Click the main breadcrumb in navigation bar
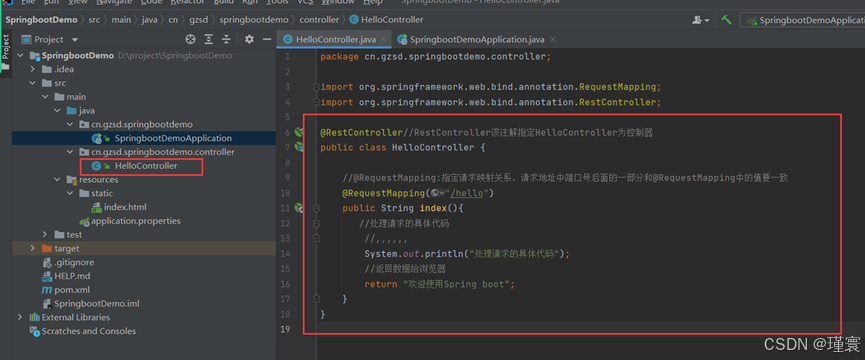This screenshot has width=865, height=360. pyautogui.click(x=121, y=20)
